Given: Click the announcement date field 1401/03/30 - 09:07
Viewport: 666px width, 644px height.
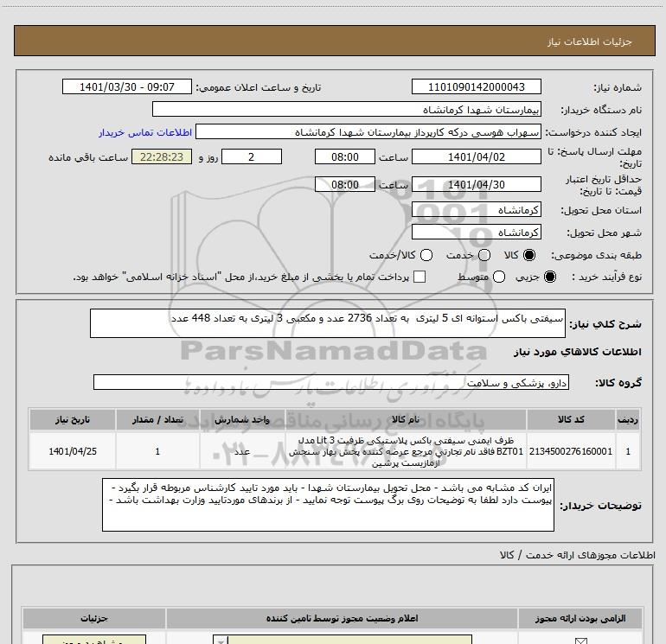Looking at the screenshot, I should pos(127,86).
